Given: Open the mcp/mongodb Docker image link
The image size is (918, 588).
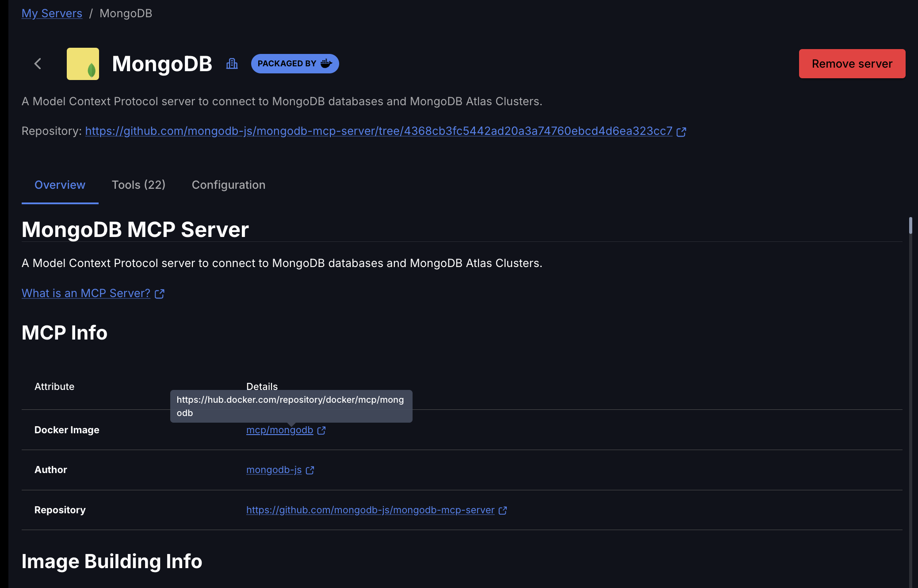Looking at the screenshot, I should [279, 430].
